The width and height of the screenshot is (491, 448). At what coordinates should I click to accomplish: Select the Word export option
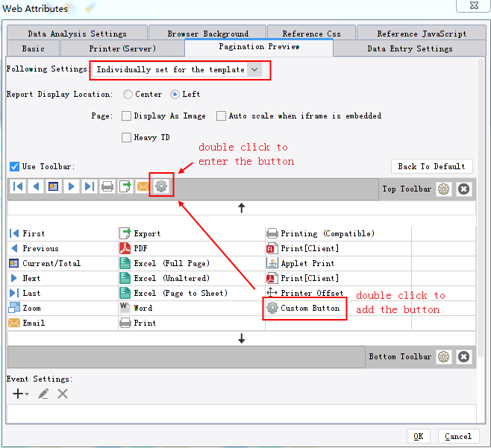click(192, 308)
